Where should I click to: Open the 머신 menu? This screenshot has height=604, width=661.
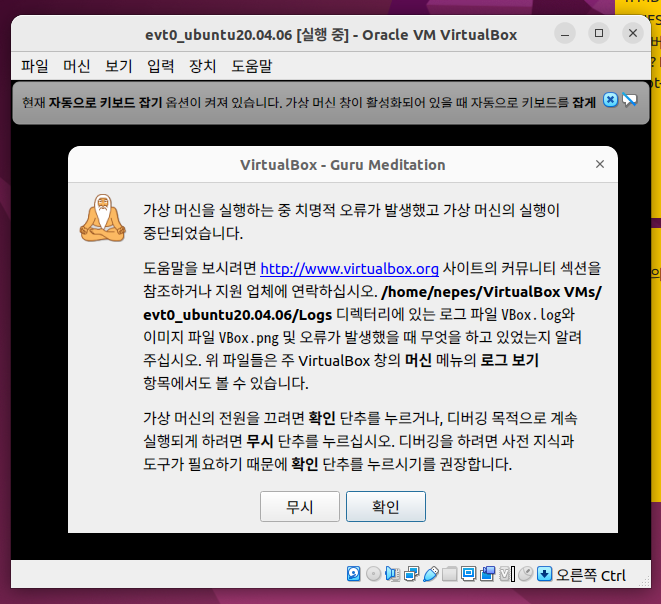[77, 66]
